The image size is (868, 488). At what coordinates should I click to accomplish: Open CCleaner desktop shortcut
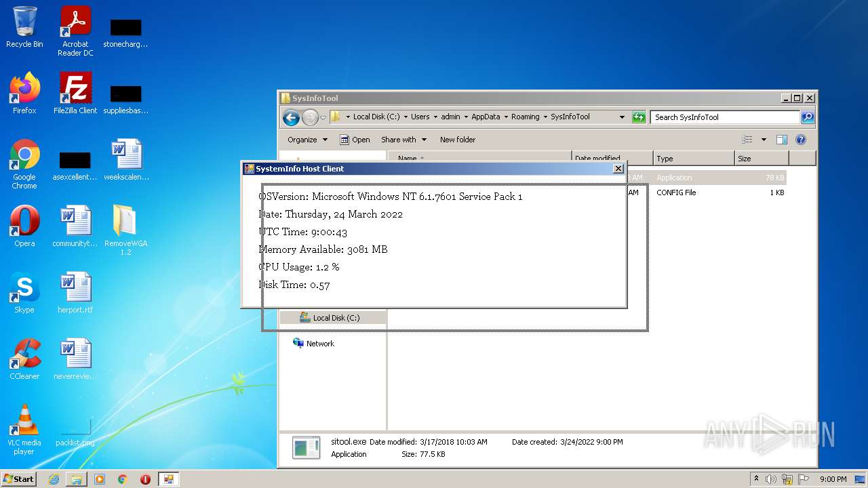(x=24, y=359)
